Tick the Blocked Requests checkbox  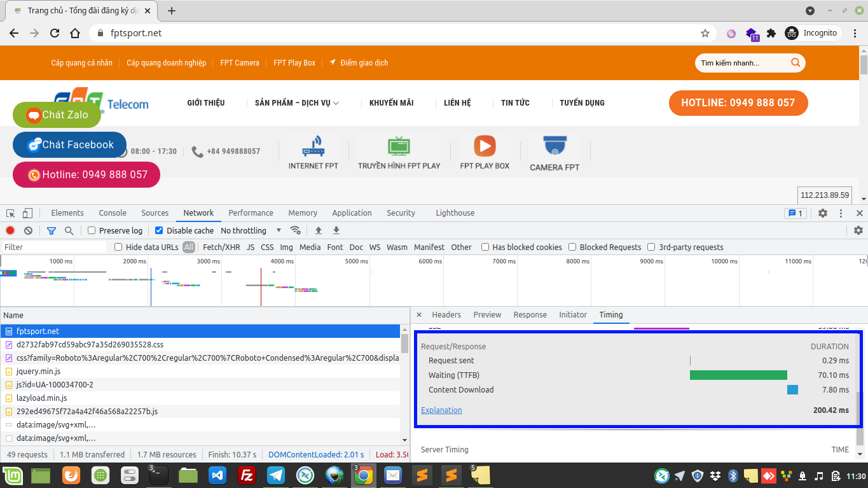[x=572, y=247]
